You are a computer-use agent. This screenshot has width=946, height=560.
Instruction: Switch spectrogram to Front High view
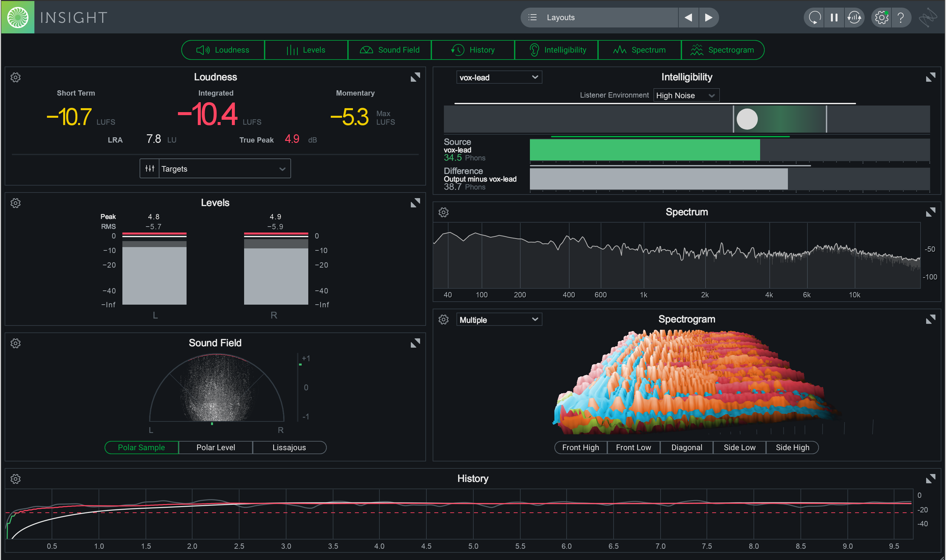coord(580,448)
